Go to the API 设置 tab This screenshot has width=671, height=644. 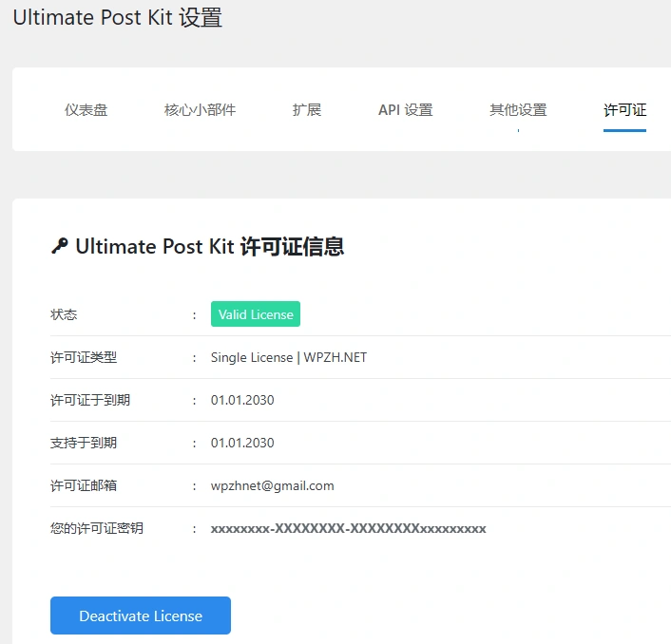405,110
